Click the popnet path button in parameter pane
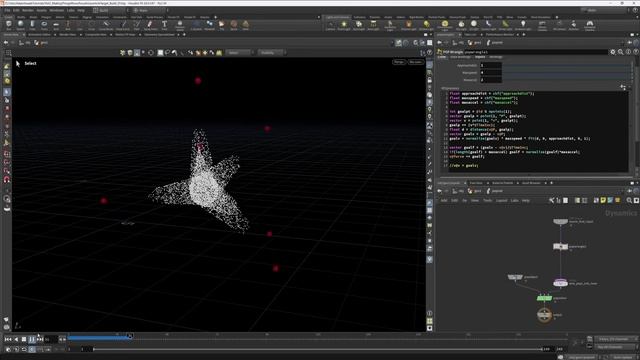The height and width of the screenshot is (360, 640). pyautogui.click(x=495, y=42)
